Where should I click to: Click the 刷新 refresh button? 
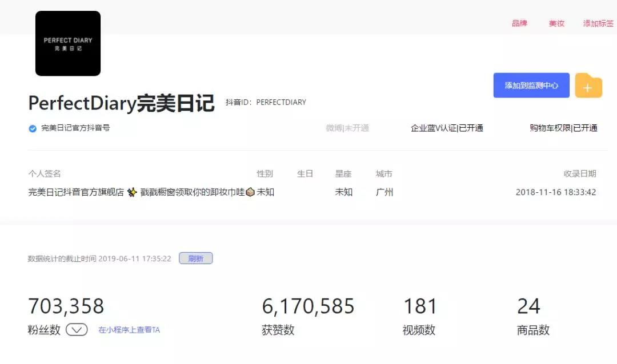click(x=195, y=258)
